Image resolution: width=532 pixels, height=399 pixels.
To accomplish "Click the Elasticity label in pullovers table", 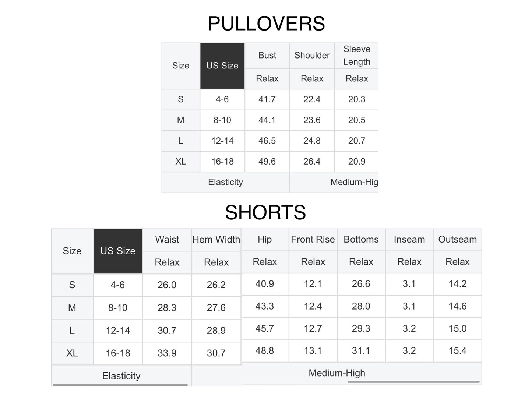I will 226,182.
